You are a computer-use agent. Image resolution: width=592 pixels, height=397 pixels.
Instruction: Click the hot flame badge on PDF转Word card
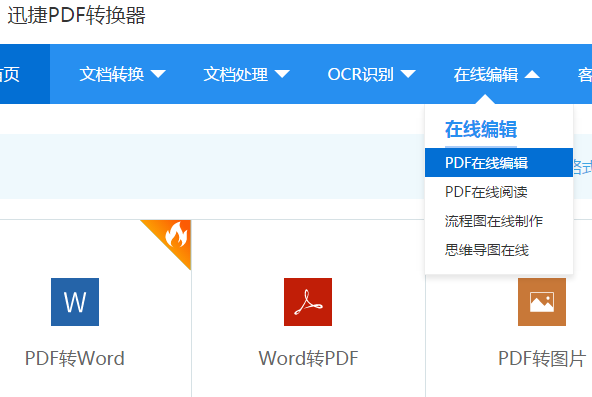pos(176,235)
